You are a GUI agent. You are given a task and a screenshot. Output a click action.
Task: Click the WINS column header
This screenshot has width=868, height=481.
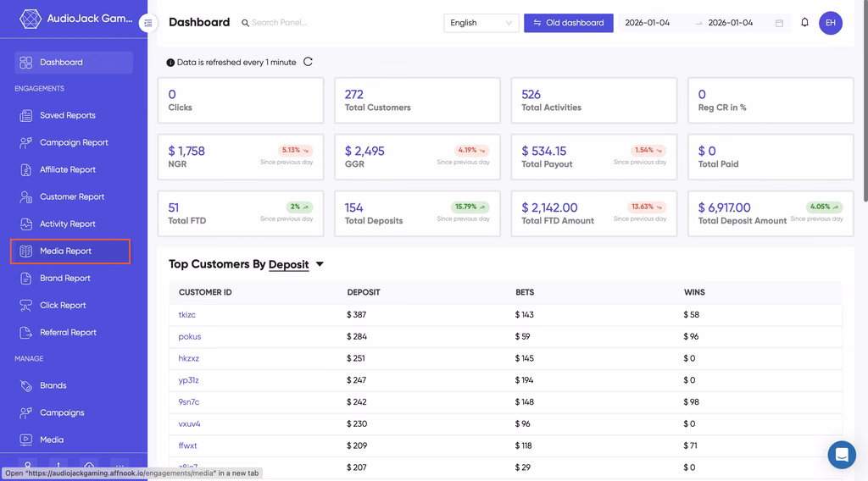(694, 292)
